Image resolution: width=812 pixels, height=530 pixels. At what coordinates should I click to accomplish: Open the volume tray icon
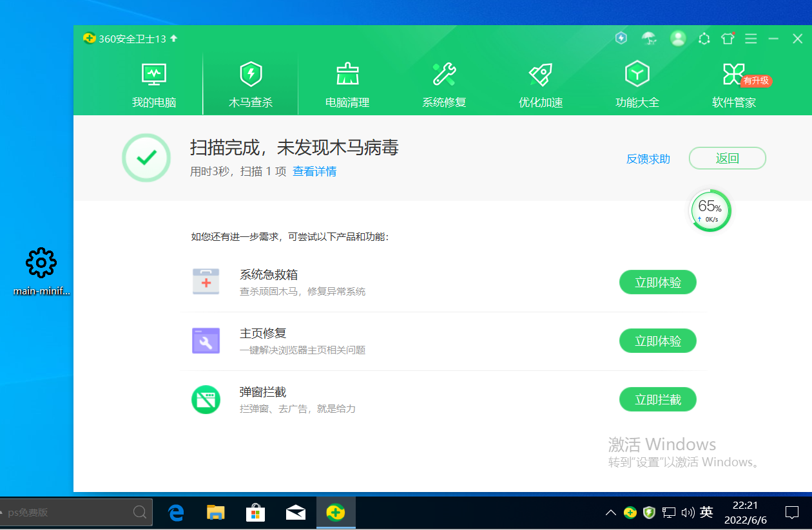688,513
